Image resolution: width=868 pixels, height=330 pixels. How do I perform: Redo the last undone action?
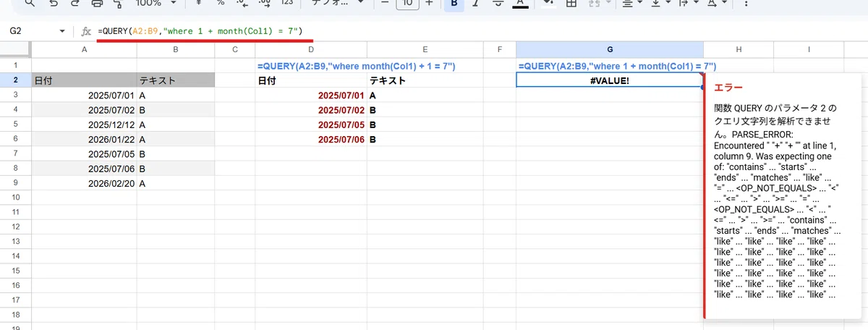pyautogui.click(x=76, y=3)
